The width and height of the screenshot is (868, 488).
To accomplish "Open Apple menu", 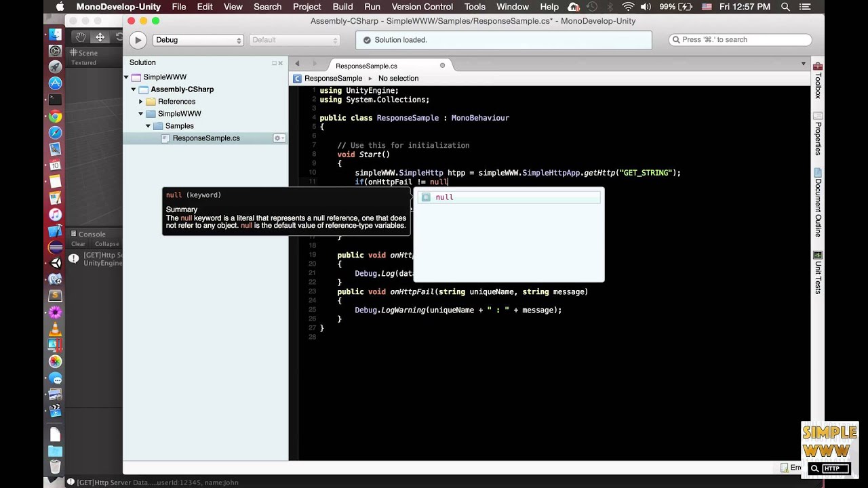I will tap(60, 7).
